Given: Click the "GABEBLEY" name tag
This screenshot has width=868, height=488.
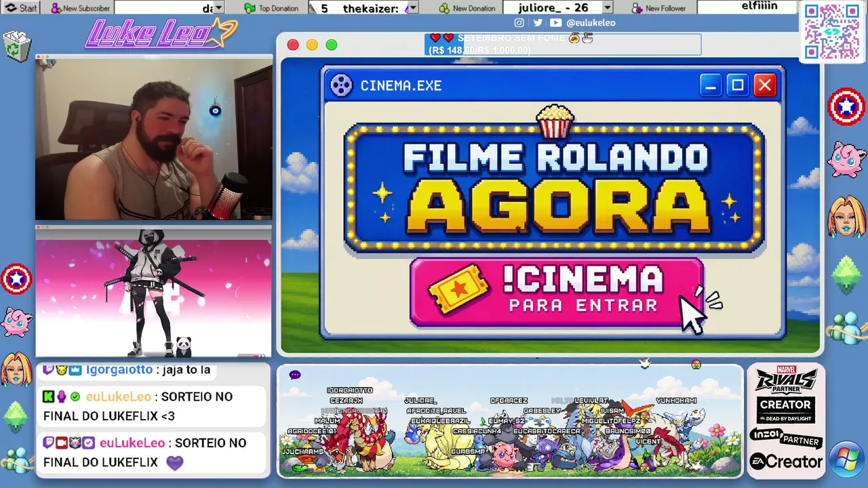Looking at the screenshot, I should [x=542, y=411].
